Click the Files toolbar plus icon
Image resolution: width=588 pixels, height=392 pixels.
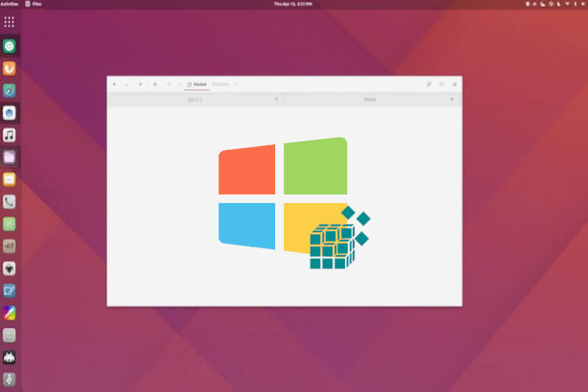click(x=154, y=85)
